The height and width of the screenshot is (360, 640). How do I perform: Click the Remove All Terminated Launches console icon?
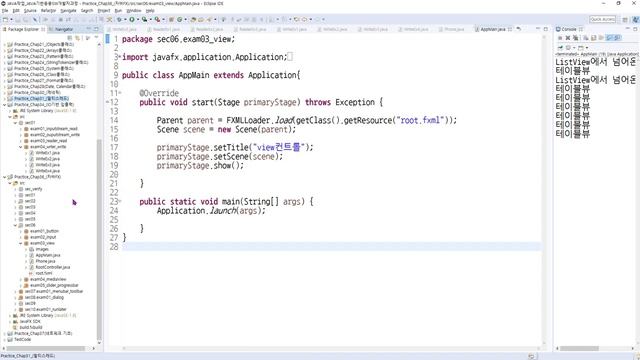click(x=575, y=38)
